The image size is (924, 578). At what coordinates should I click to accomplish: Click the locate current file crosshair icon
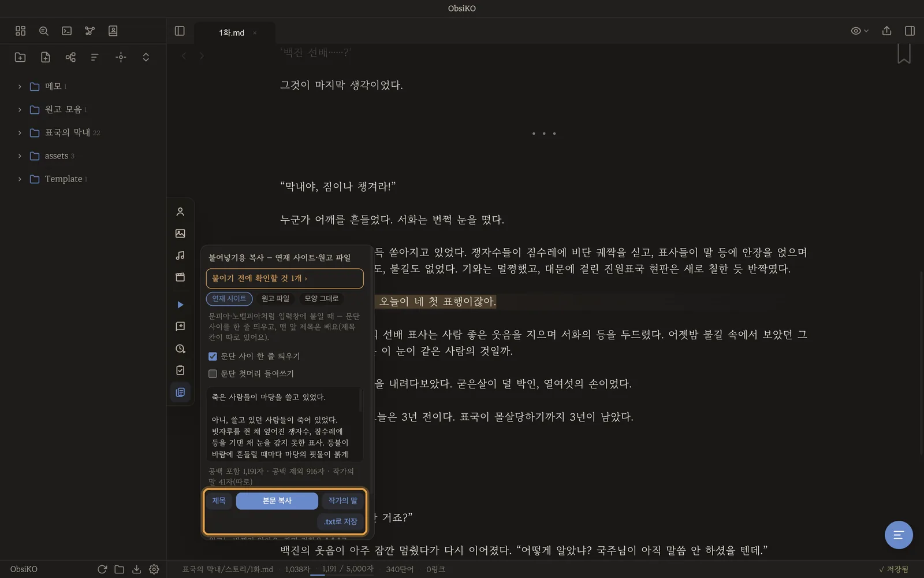click(x=121, y=57)
